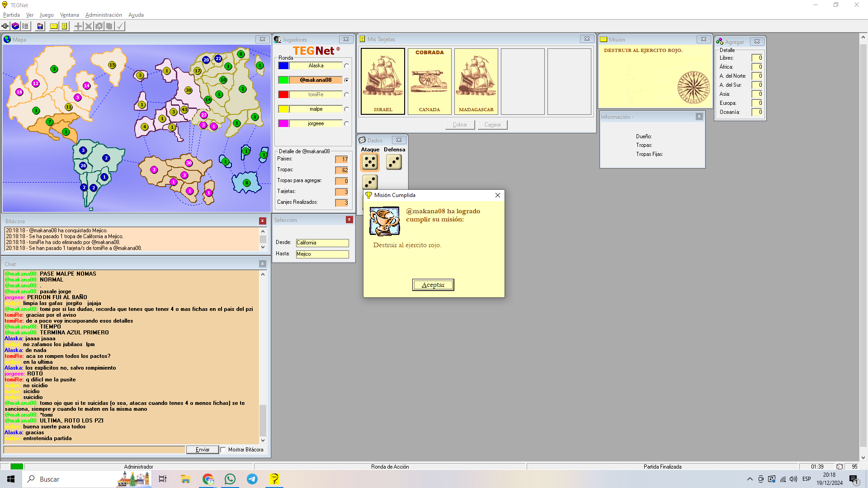Close the Agregar panel
Image resolution: width=868 pixels, height=488 pixels.
[757, 41]
